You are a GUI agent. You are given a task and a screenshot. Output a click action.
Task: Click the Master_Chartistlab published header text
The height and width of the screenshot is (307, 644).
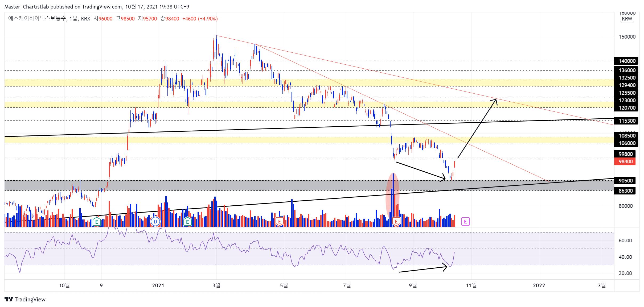[x=97, y=7]
